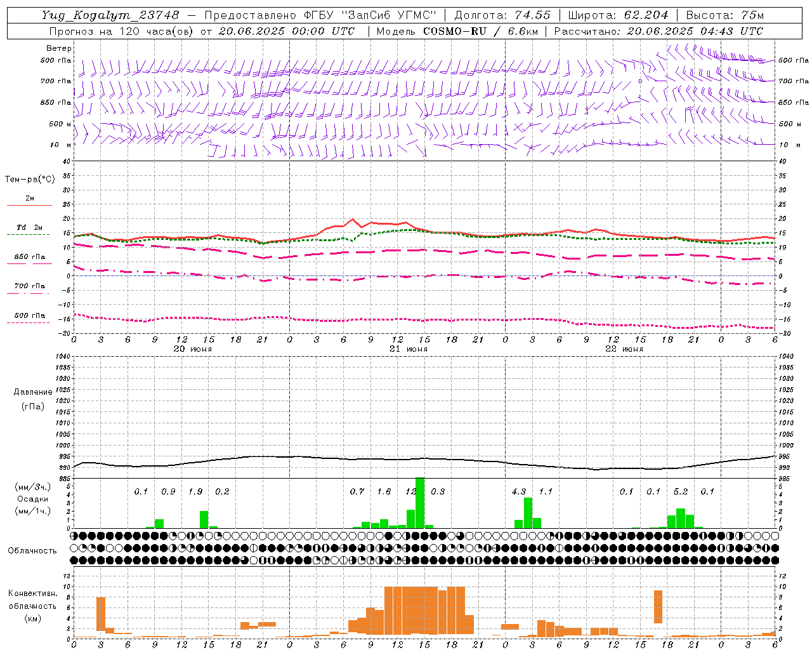Click the Широта: 62.204 field
The width and height of the screenshot is (812, 650).
click(x=619, y=15)
